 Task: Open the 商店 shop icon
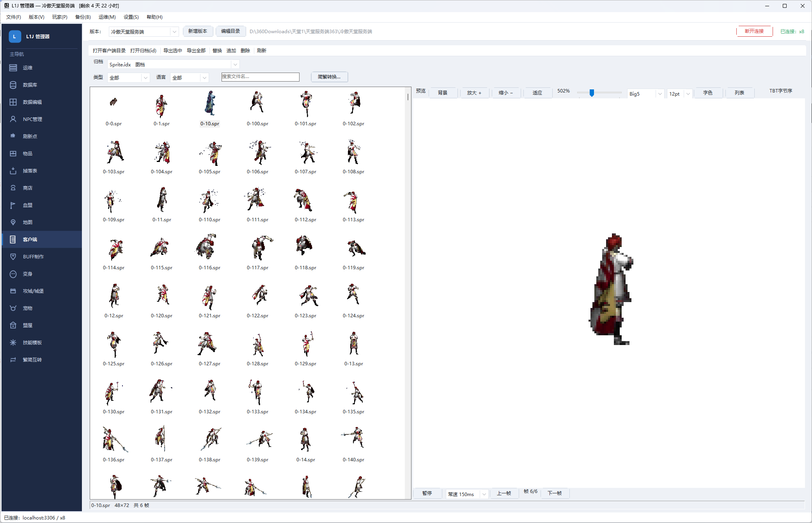click(13, 188)
